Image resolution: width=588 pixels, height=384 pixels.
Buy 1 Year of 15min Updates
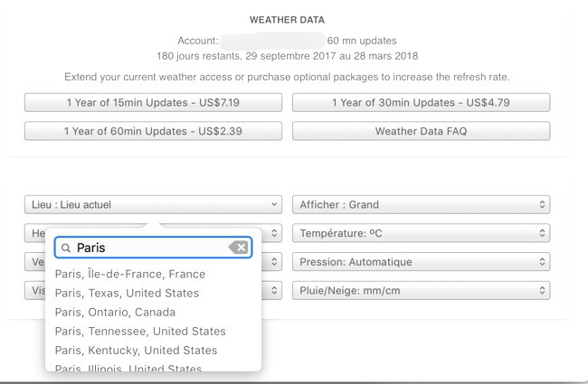tap(153, 103)
